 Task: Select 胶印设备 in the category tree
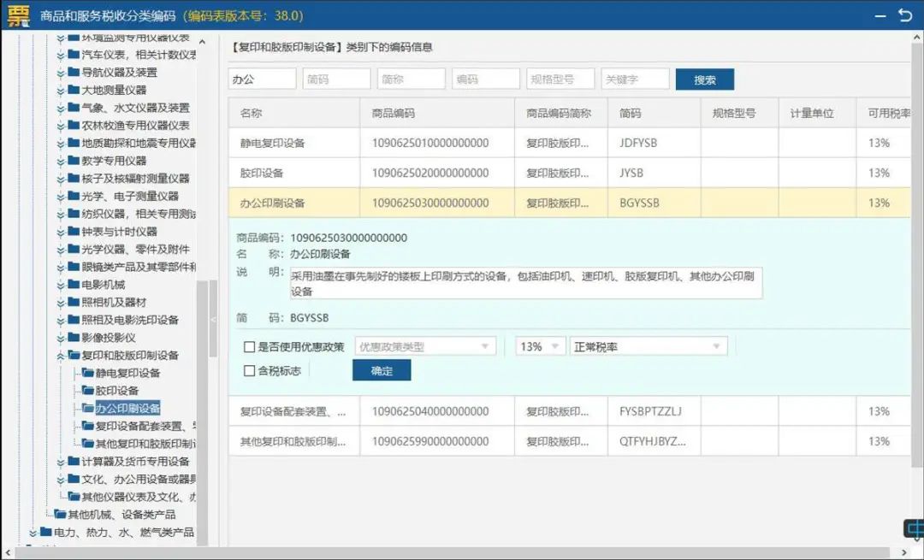point(116,391)
